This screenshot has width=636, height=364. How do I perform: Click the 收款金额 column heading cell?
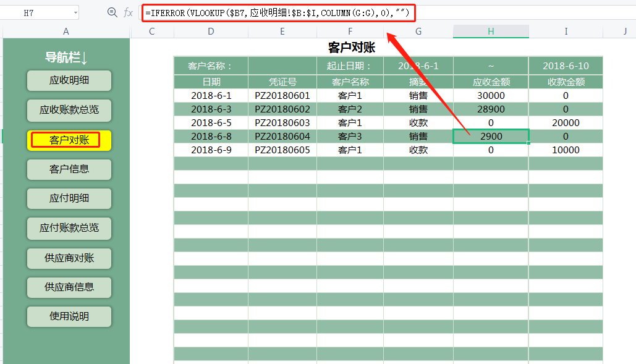click(566, 79)
